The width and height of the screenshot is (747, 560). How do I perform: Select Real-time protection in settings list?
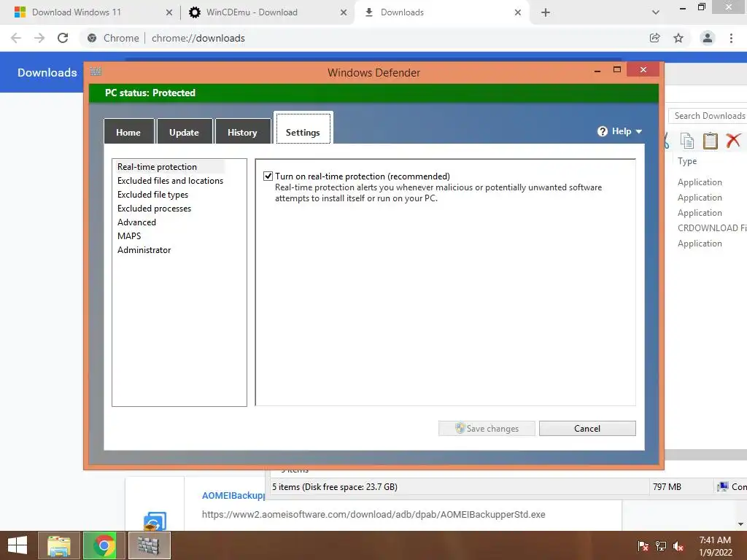(158, 167)
